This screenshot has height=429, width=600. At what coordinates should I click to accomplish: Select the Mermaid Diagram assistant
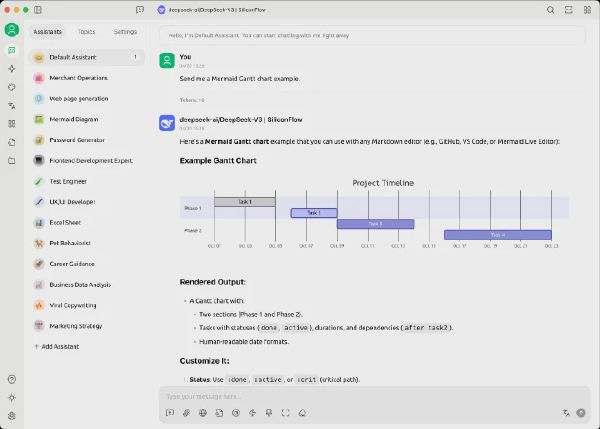[87, 119]
